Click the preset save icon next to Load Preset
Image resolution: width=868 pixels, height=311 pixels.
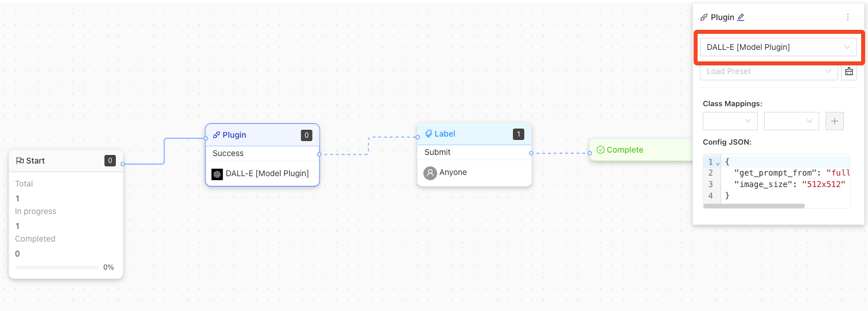pos(848,72)
